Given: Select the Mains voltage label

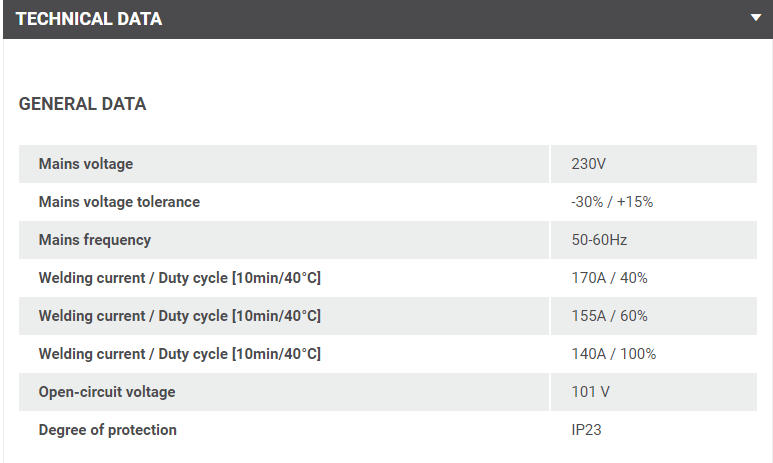Looking at the screenshot, I should click(x=85, y=164).
